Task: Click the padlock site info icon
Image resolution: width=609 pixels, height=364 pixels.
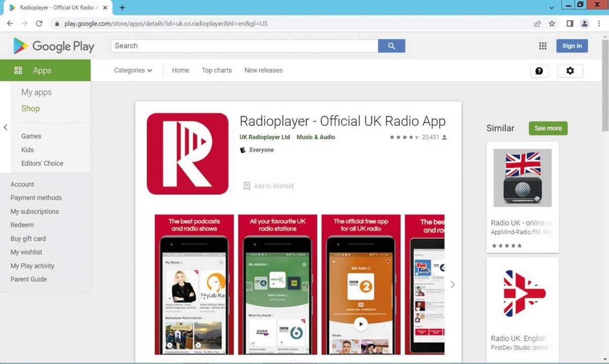Action: [56, 24]
